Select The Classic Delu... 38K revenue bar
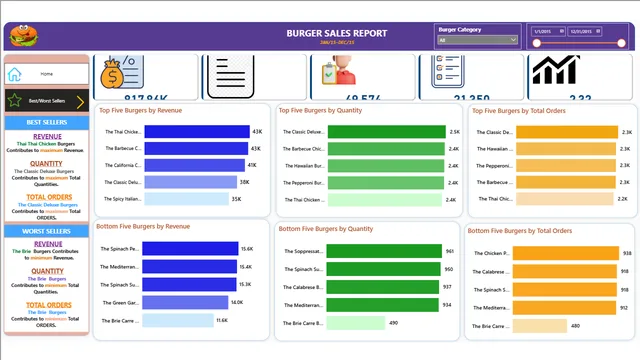Screen dimensions: 640x360 tap(191, 182)
